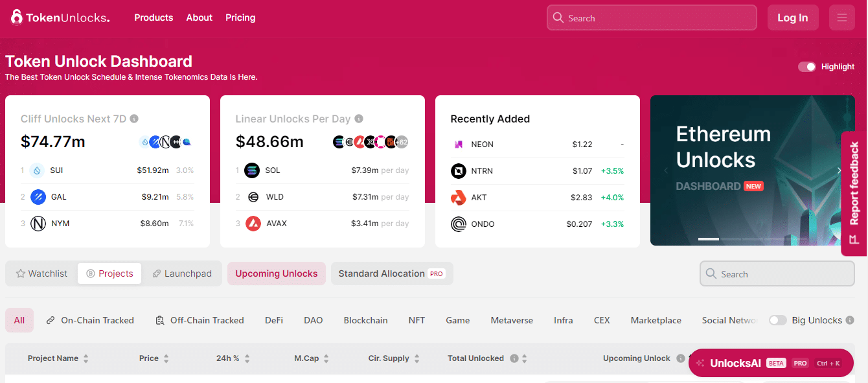Click the SUI token icon

pos(38,170)
